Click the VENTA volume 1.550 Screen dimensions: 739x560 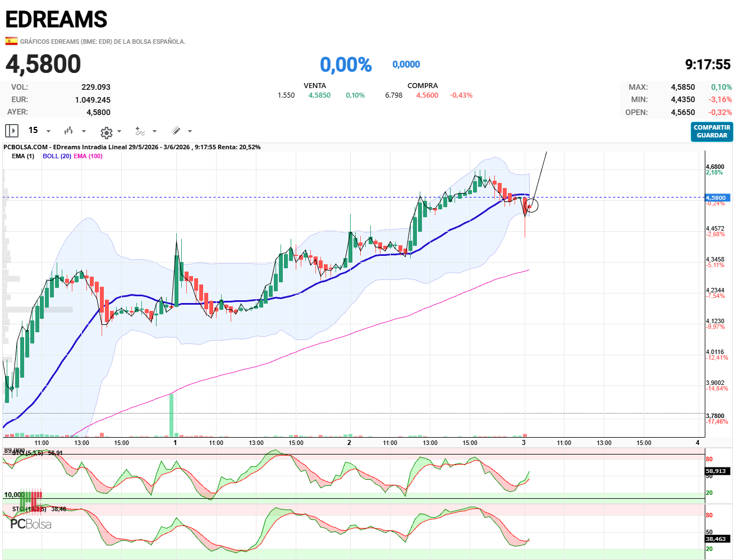coord(286,95)
